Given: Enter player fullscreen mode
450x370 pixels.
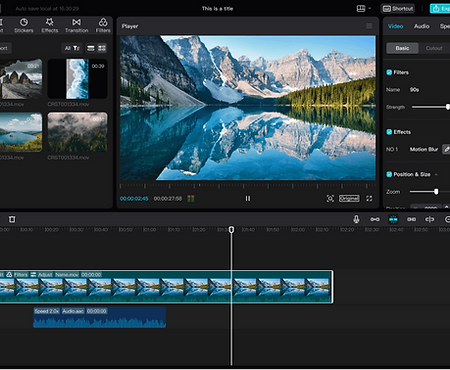Looking at the screenshot, I should pyautogui.click(x=369, y=199).
